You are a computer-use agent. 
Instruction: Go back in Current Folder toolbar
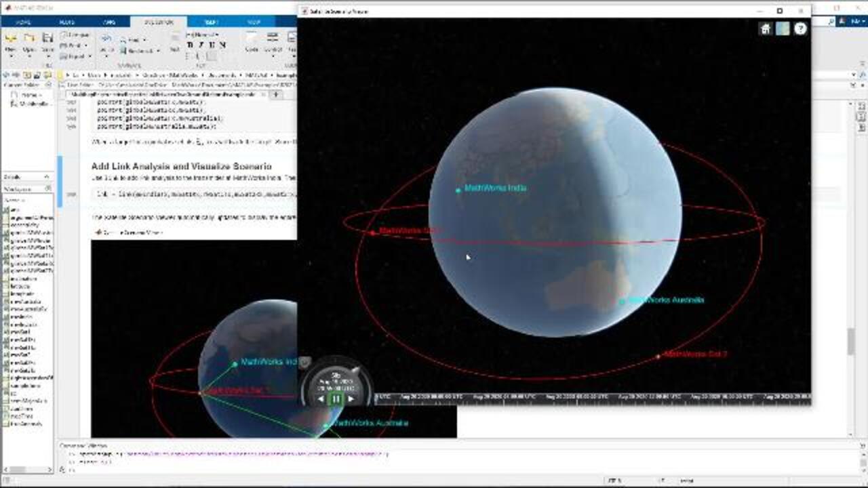pyautogui.click(x=7, y=75)
